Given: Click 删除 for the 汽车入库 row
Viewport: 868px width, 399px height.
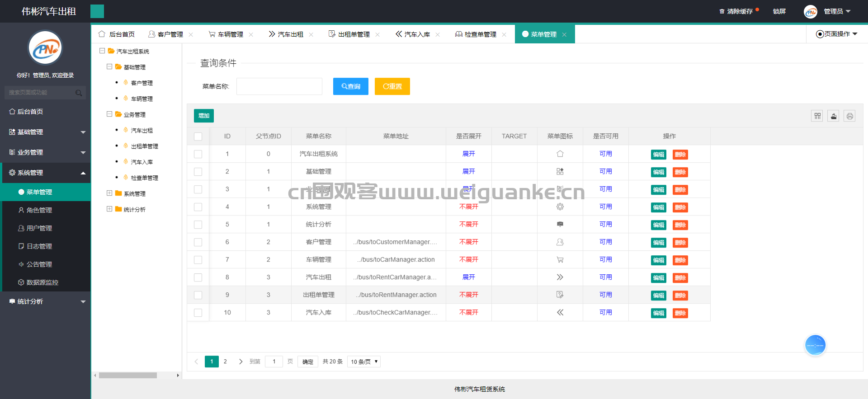Looking at the screenshot, I should [680, 313].
